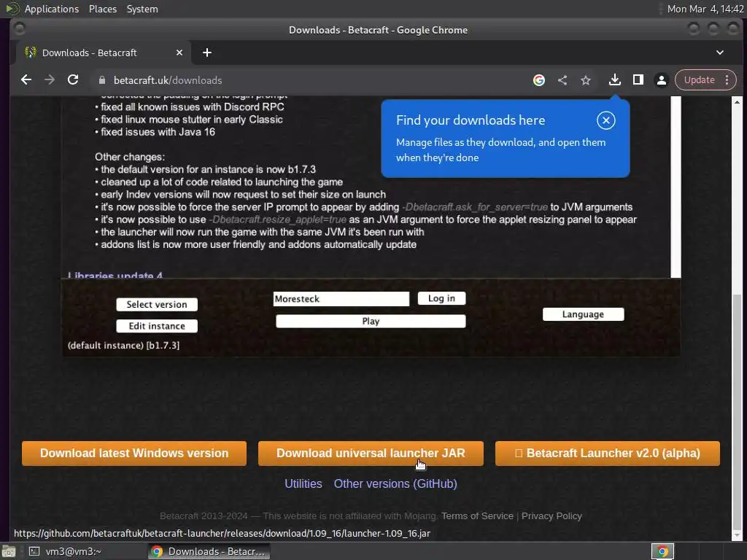Click the browser forward arrow

(50, 80)
